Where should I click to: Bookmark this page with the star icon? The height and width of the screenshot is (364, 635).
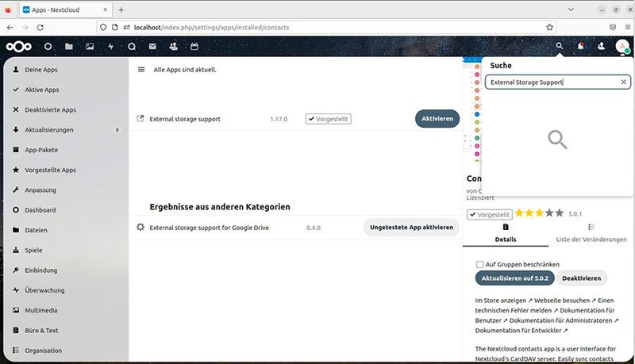click(549, 28)
